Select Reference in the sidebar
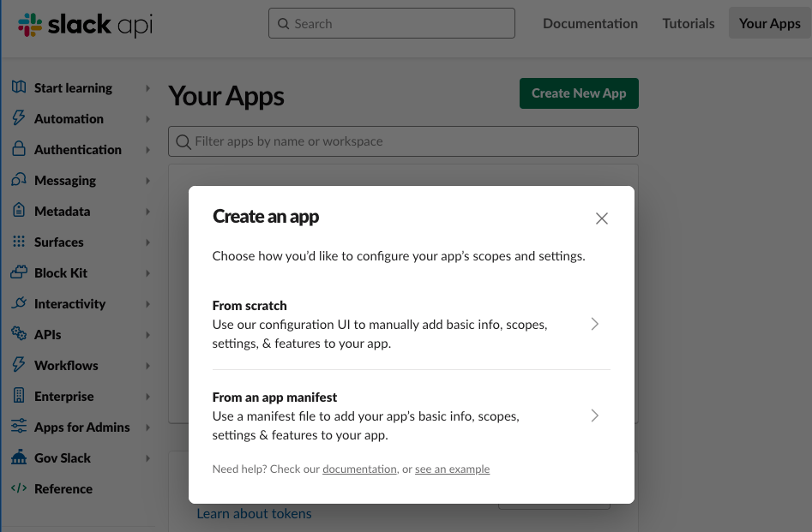The width and height of the screenshot is (812, 532). pos(63,488)
